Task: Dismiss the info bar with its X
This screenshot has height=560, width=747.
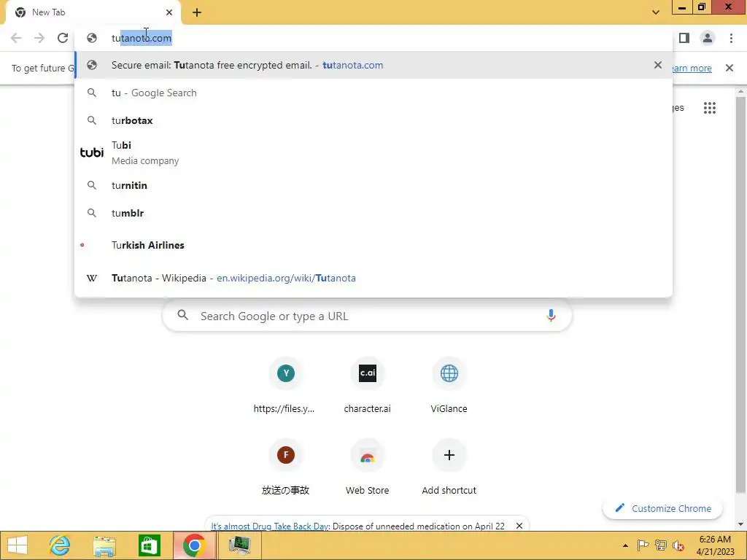Action: click(x=729, y=68)
